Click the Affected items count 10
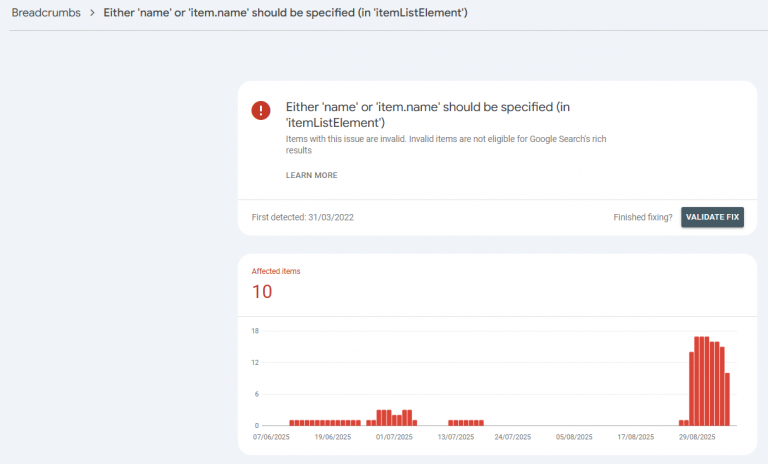This screenshot has width=768, height=464. pos(262,292)
